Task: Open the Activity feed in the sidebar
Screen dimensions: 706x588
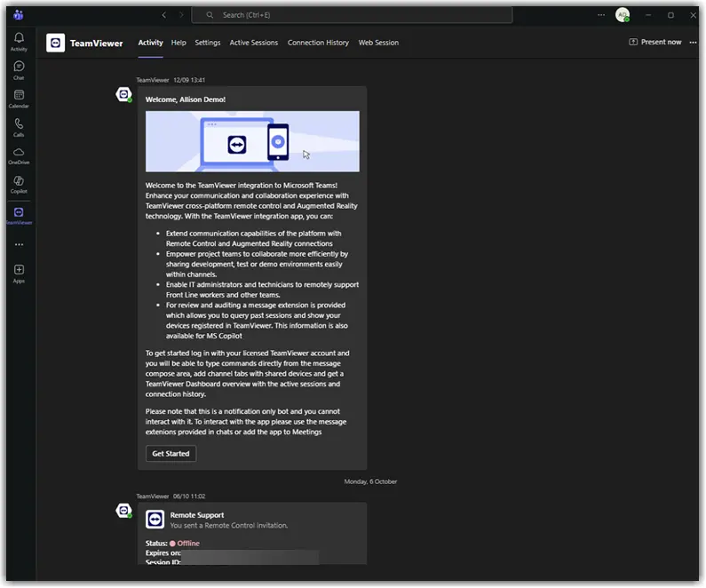Action: point(19,42)
